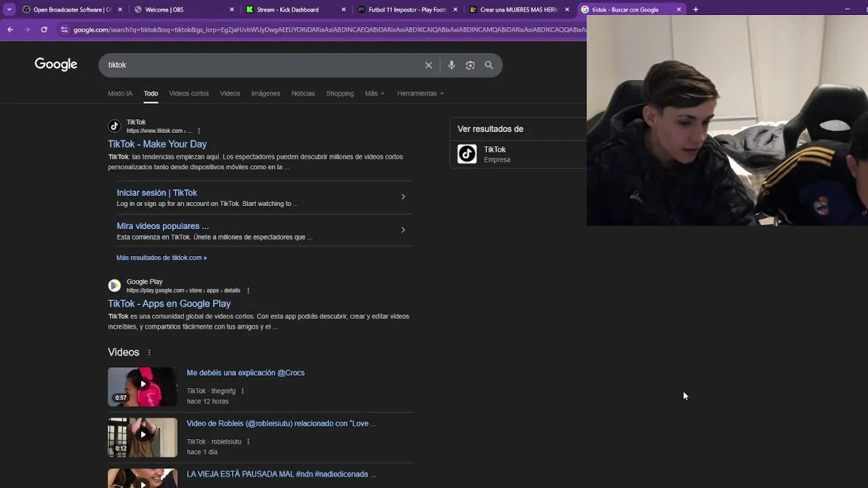Close the Welcome | OBS tab
The width and height of the screenshot is (868, 488).
232,9
